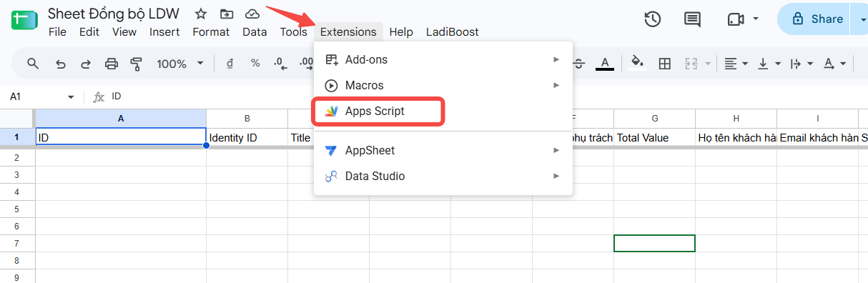Check the cloud document status icon
Image resolution: width=868 pixels, height=283 pixels.
click(252, 14)
